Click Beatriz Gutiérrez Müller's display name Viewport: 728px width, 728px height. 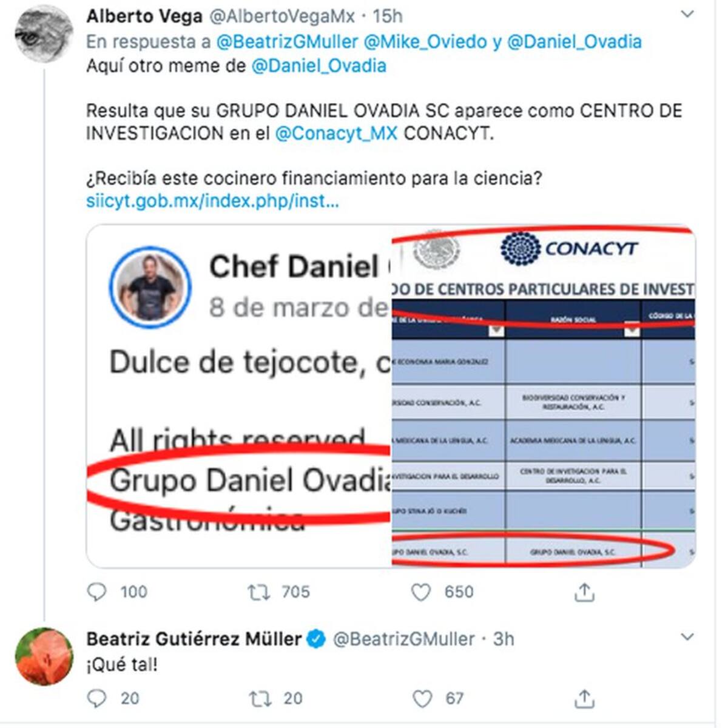click(194, 639)
